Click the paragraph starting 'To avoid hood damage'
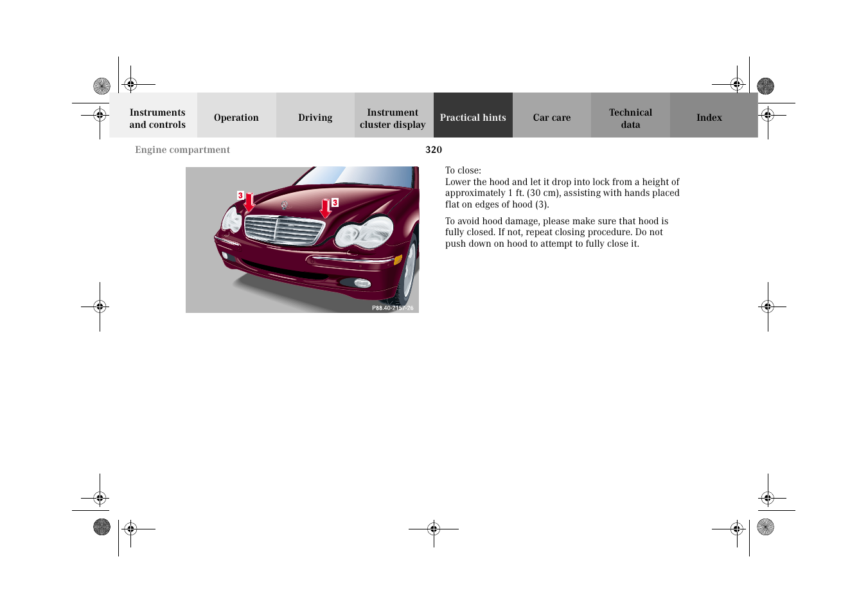This screenshot has height=613, width=868. click(557, 232)
